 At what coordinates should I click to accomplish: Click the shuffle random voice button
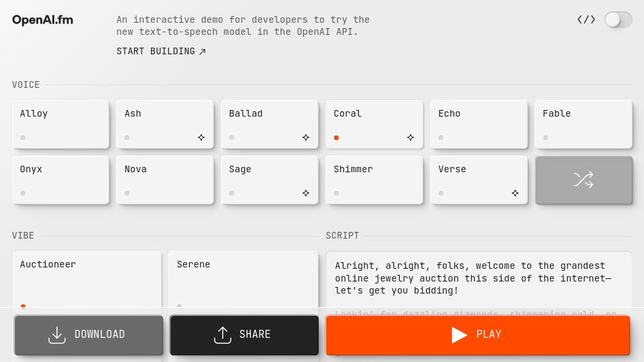[584, 180]
